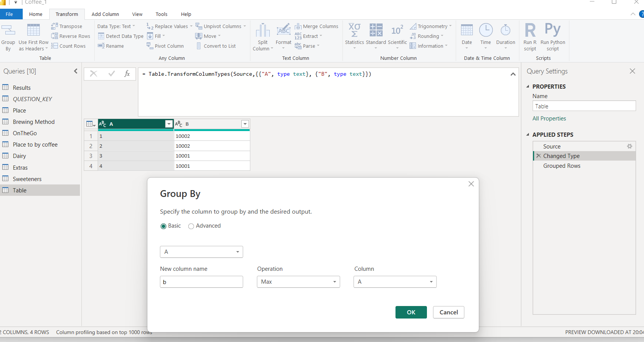Image resolution: width=644 pixels, height=342 pixels.
Task: Switch to the Home tab
Action: tap(36, 14)
